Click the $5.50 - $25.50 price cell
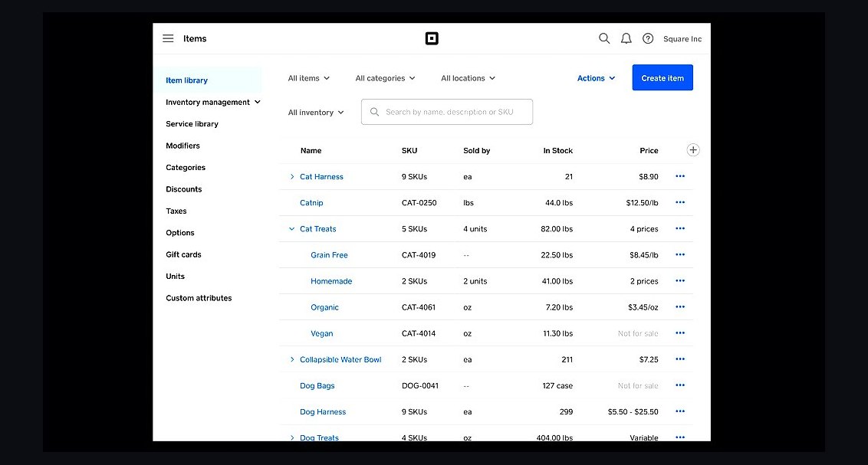This screenshot has width=868, height=465. click(633, 412)
